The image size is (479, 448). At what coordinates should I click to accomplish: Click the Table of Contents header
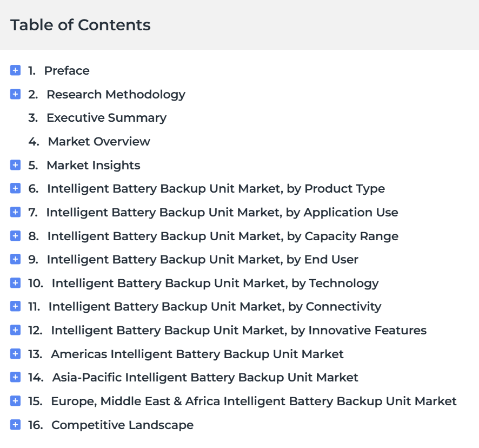[81, 25]
